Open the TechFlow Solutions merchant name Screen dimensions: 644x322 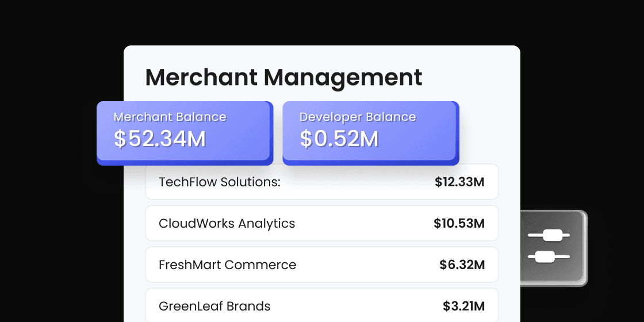pos(219,182)
